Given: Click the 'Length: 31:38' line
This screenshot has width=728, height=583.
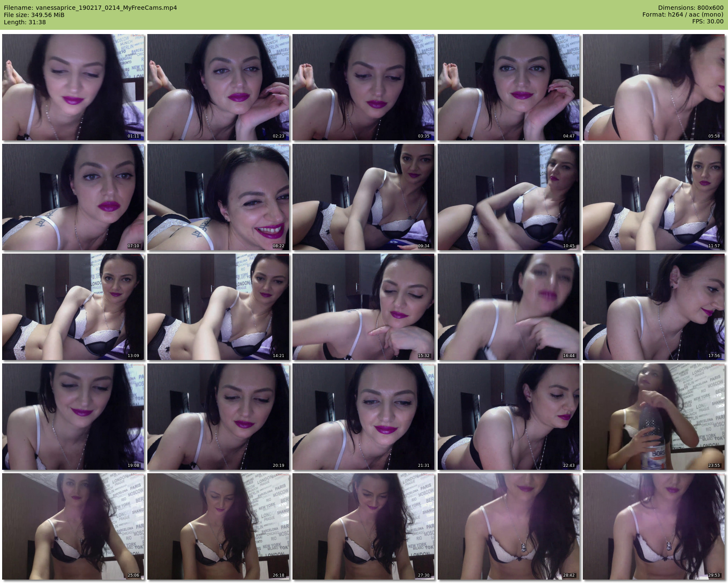Looking at the screenshot, I should 25,22.
